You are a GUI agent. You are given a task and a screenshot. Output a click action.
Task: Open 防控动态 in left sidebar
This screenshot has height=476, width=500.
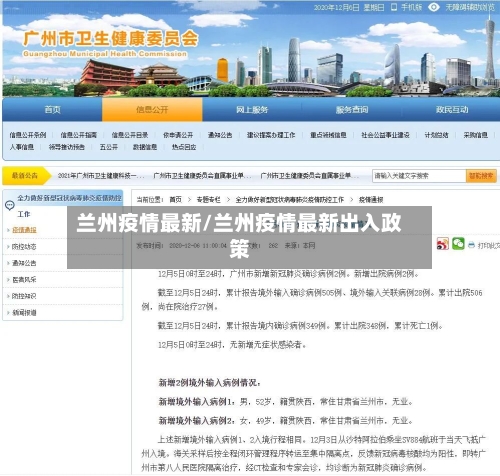click(x=24, y=247)
